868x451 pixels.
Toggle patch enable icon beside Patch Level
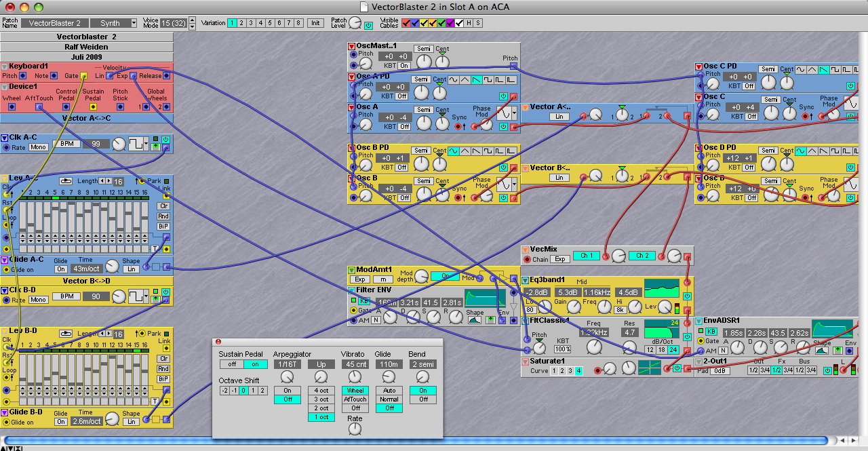point(368,25)
